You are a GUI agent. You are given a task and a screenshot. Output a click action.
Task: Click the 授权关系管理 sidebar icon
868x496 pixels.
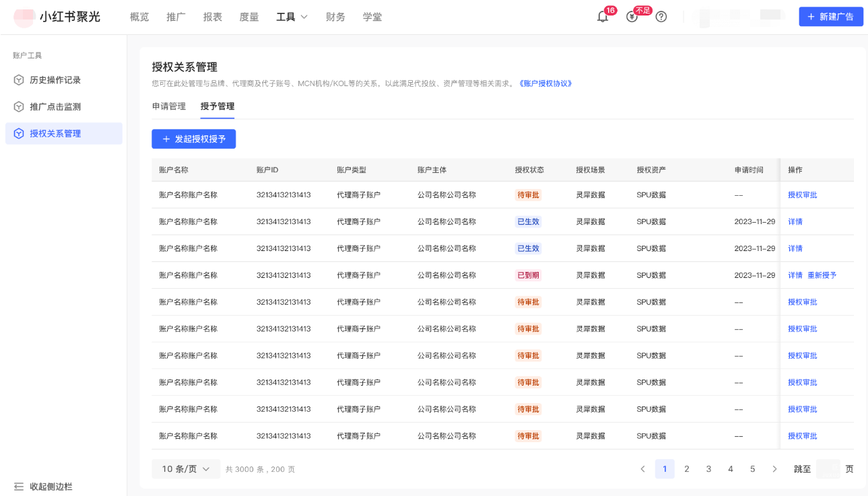[x=19, y=134]
